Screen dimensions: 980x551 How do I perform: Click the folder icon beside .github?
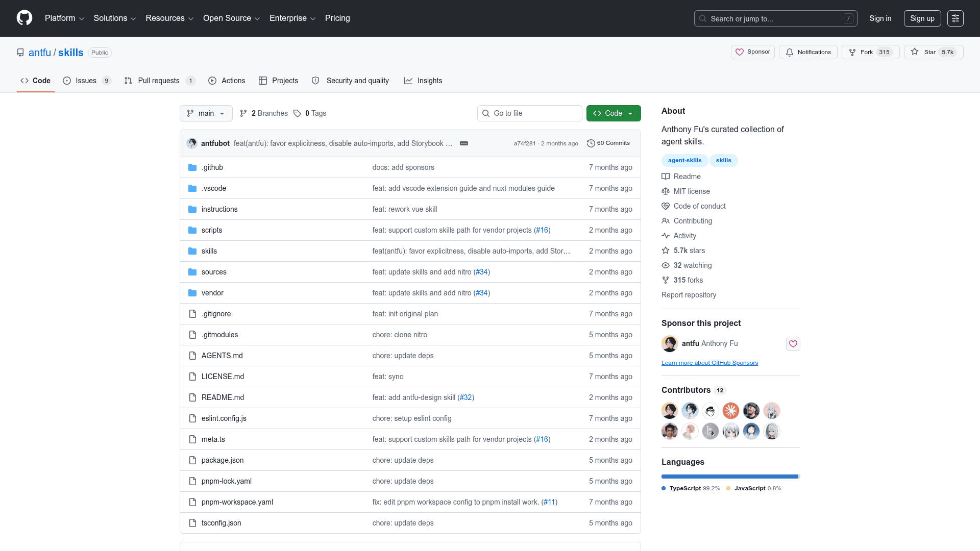[x=192, y=167]
